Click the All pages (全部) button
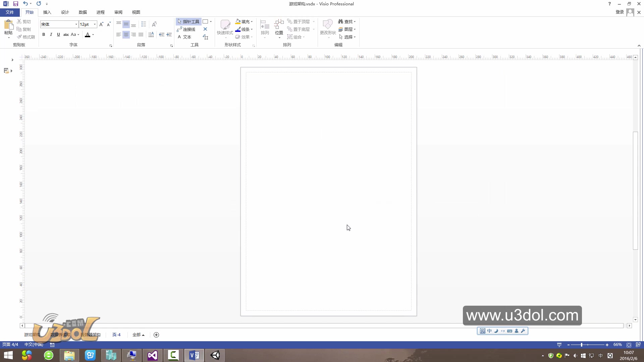644x362 pixels. pyautogui.click(x=138, y=335)
